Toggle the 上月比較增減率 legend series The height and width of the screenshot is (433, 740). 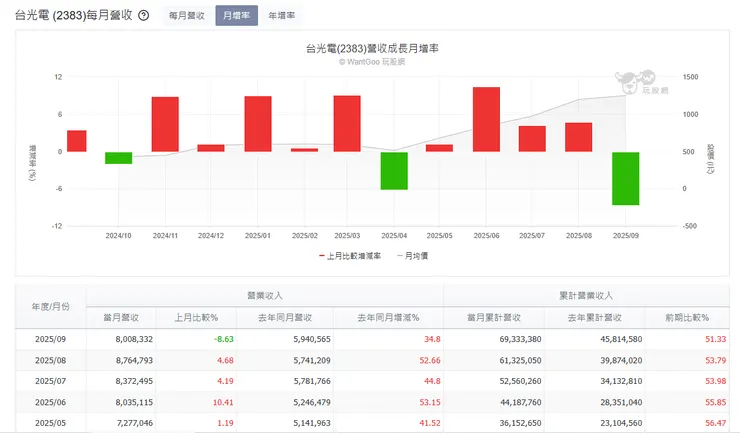(350, 256)
